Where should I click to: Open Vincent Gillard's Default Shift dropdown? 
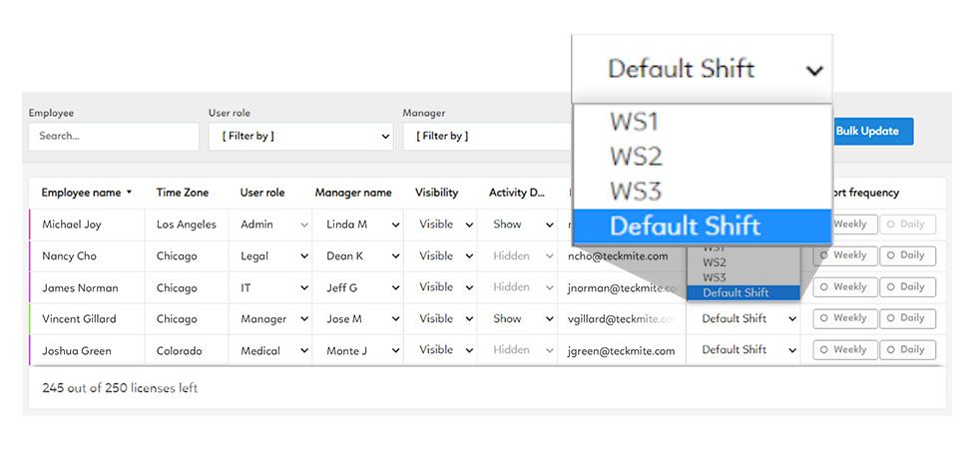pyautogui.click(x=748, y=319)
